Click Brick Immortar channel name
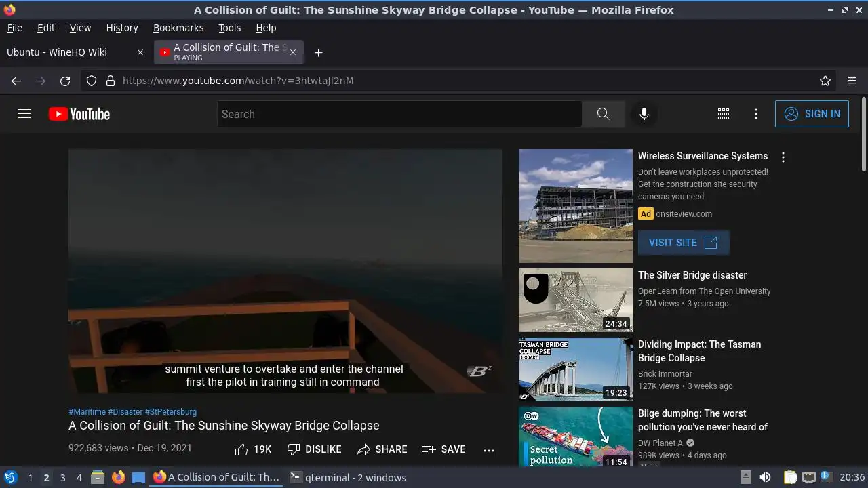 [665, 374]
